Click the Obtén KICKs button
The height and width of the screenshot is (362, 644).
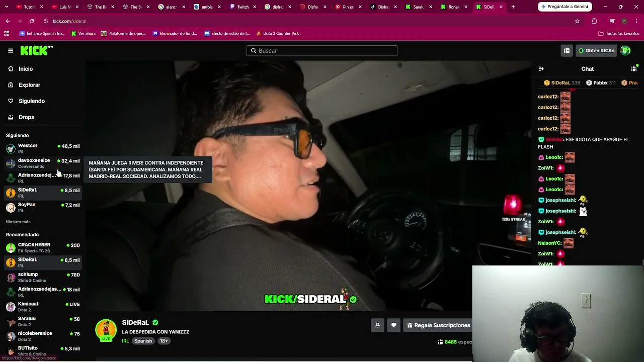tap(596, 51)
